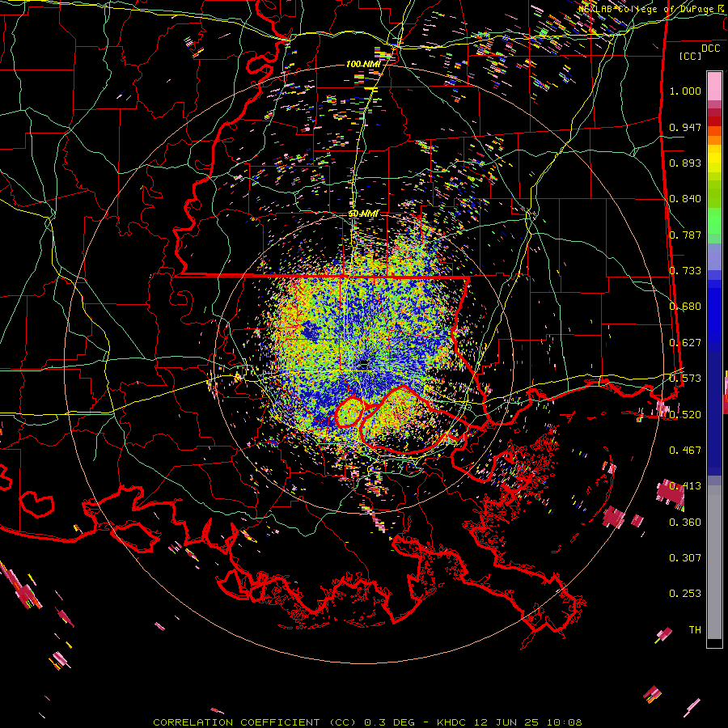
Task: Click the 0.360 legend value
Action: click(x=685, y=523)
